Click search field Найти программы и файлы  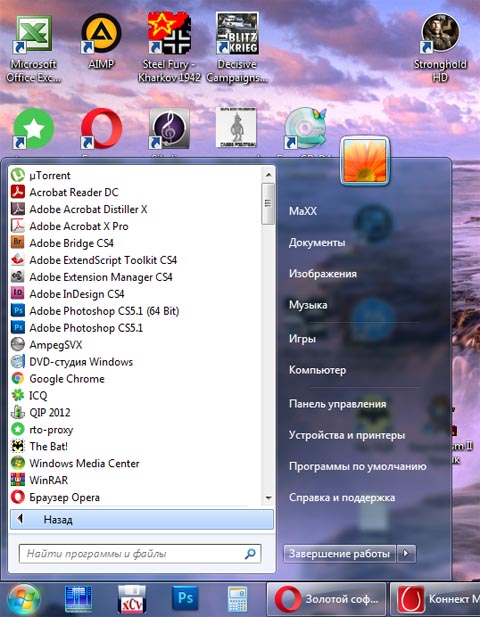(140, 554)
